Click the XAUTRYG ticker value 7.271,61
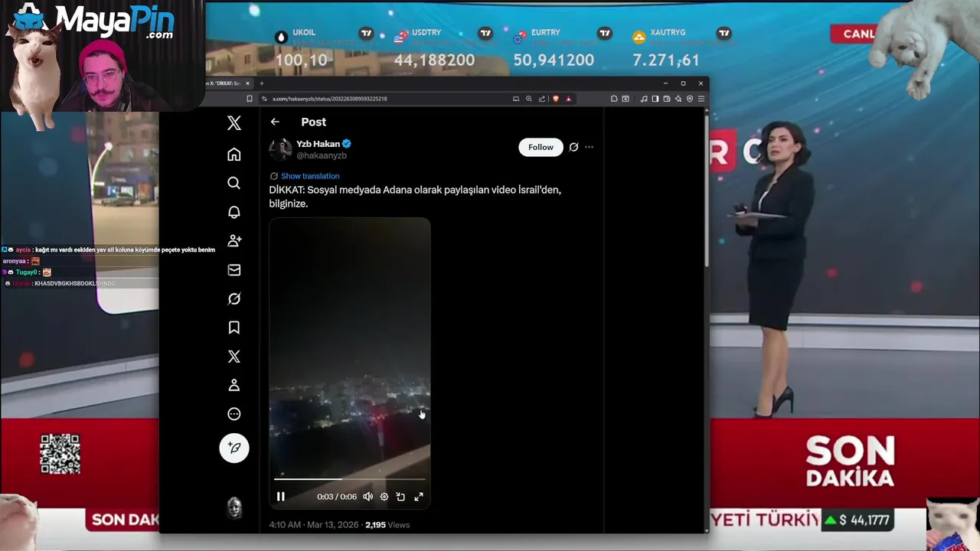This screenshot has height=551, width=980. point(666,60)
